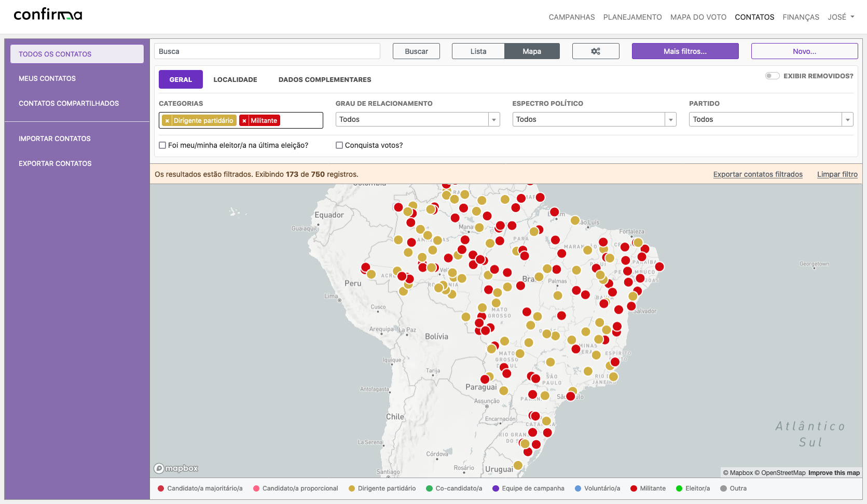Click the Eleitor/a green dot in the legend

[679, 488]
